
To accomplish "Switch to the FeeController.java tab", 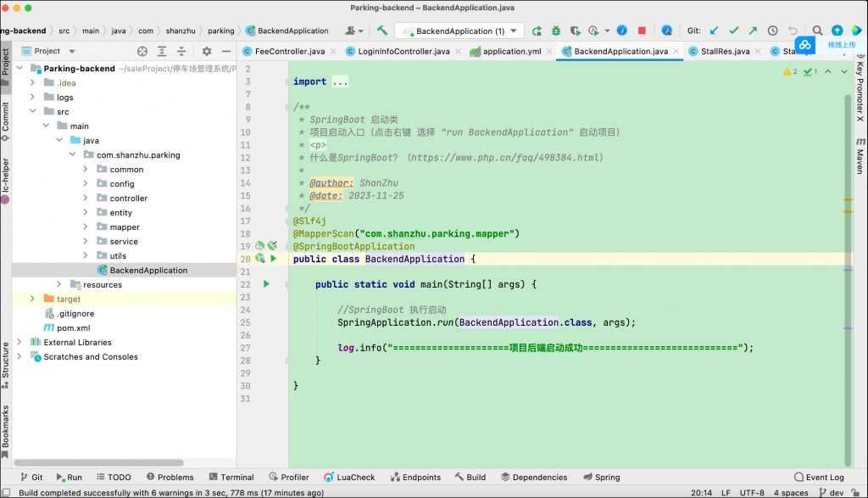I will 288,52.
